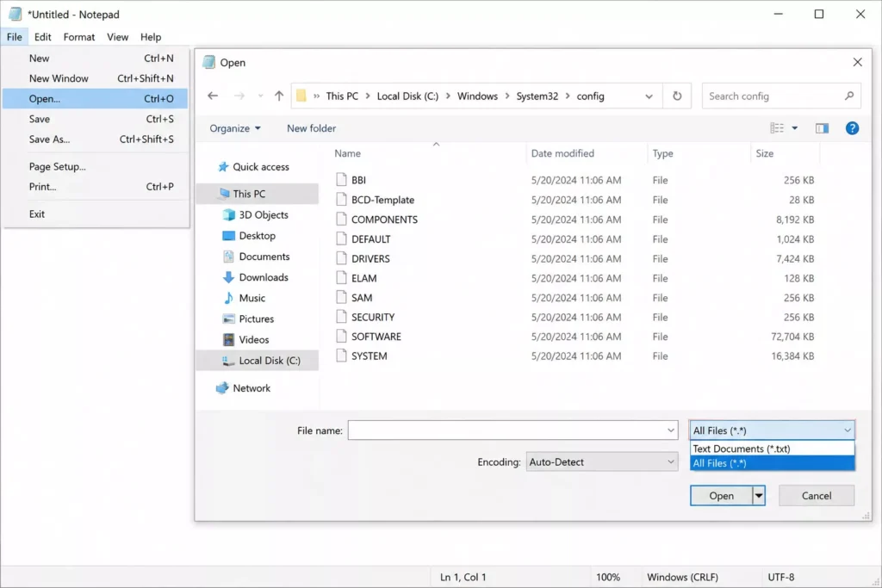Sort by the Date modified column

point(562,153)
